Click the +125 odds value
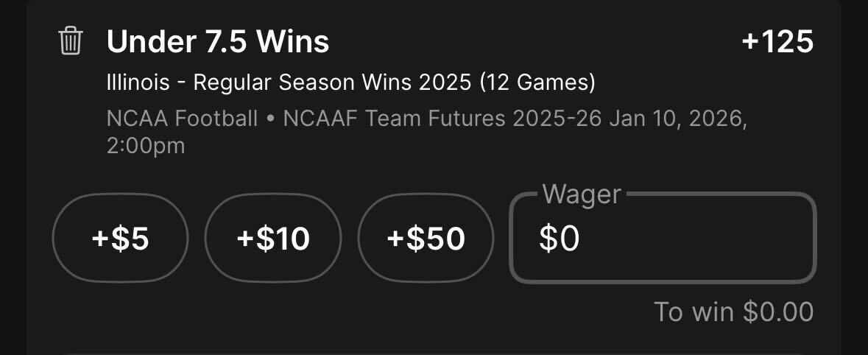The height and width of the screenshot is (355, 868). [x=777, y=41]
